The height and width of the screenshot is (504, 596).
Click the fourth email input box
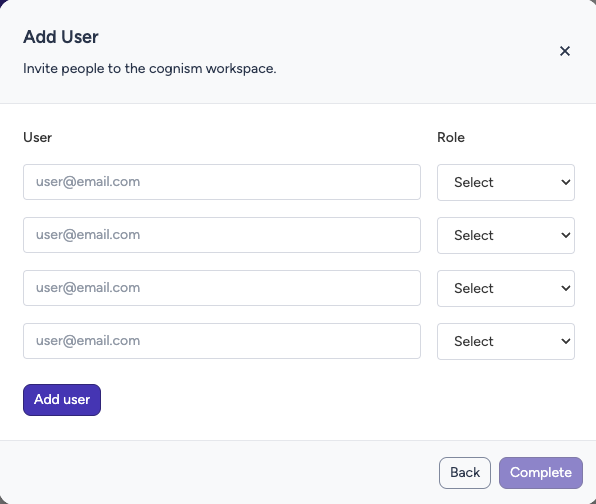[222, 341]
